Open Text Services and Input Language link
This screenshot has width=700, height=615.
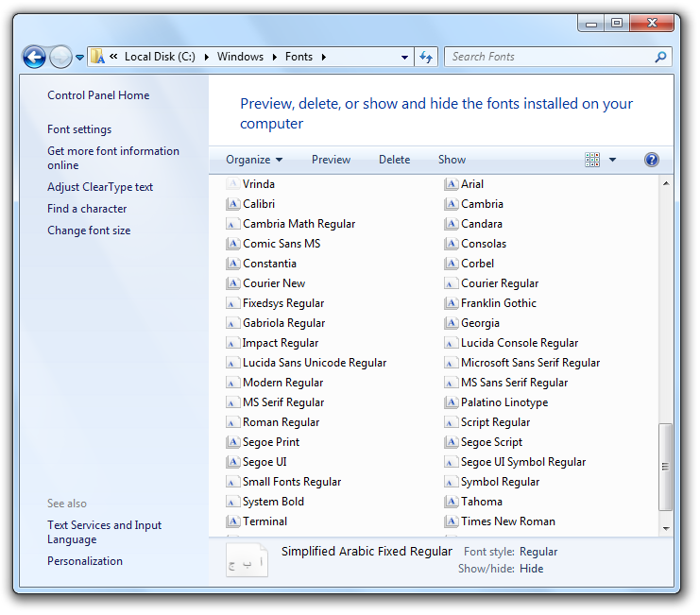coord(105,532)
